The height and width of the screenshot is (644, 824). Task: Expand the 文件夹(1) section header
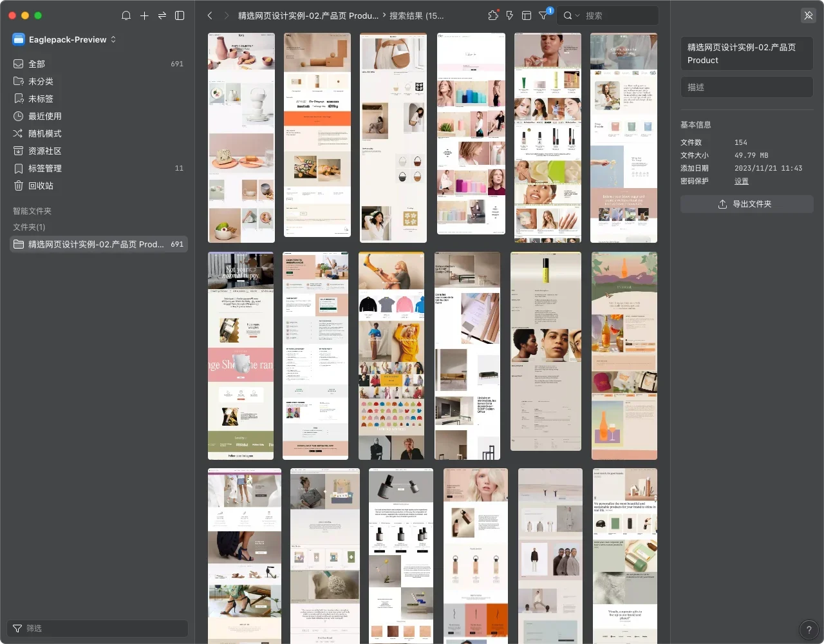(29, 227)
